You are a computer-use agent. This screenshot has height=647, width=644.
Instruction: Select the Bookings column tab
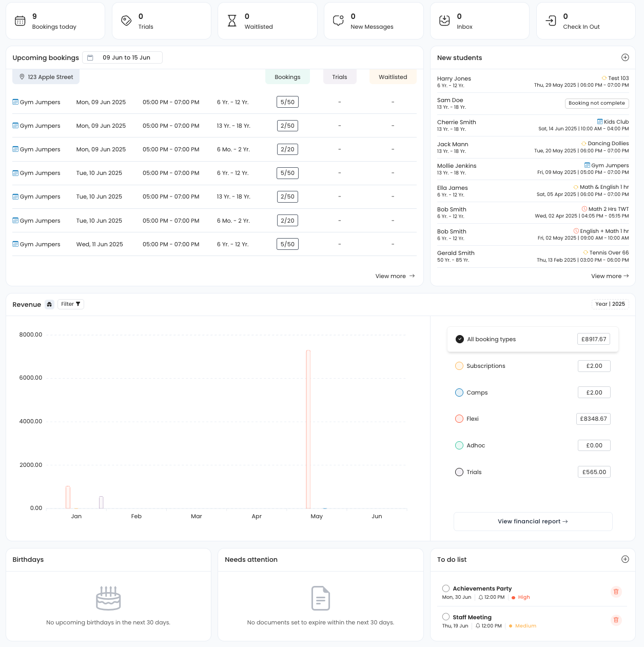[x=287, y=77]
